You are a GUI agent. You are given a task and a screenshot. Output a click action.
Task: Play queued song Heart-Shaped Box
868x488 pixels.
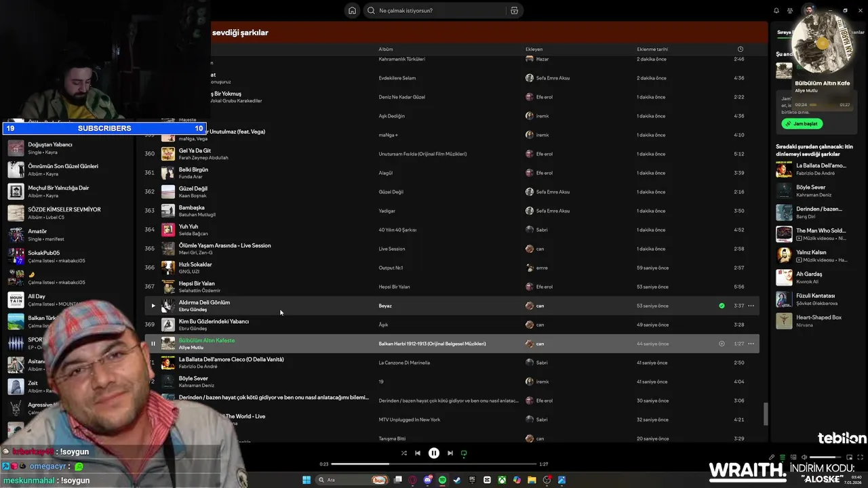pos(815,321)
